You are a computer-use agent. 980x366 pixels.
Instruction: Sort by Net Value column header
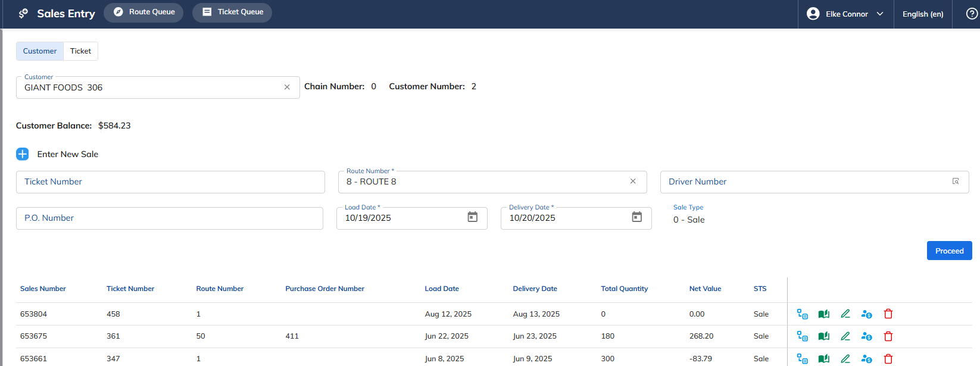pyautogui.click(x=706, y=289)
